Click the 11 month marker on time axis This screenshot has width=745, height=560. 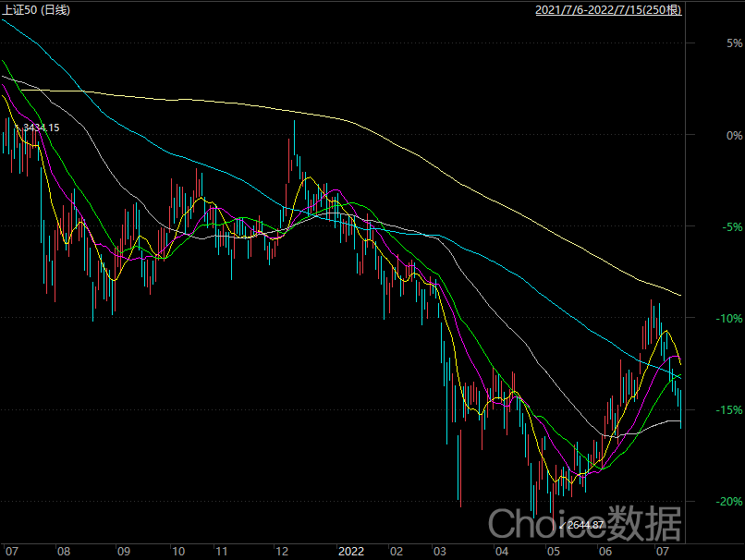(x=222, y=552)
